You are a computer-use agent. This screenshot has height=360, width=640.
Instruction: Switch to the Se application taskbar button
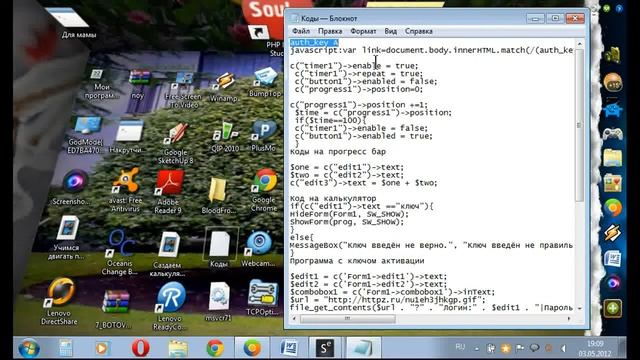point(324,348)
